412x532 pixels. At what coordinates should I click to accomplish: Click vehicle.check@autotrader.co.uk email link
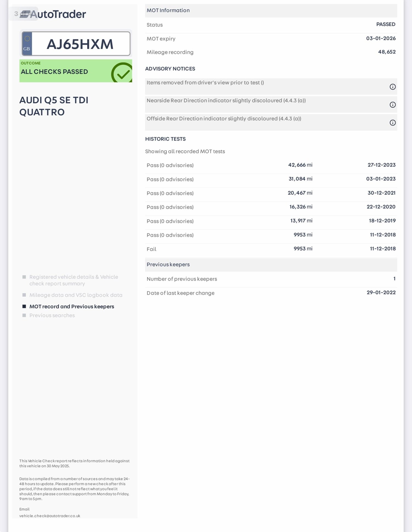50,516
